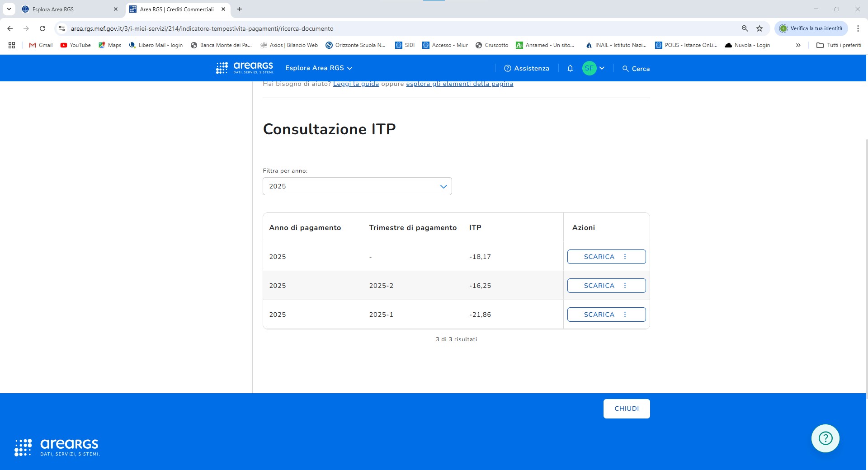Reload the page using the refresh icon
The height and width of the screenshot is (470, 868).
click(42, 28)
